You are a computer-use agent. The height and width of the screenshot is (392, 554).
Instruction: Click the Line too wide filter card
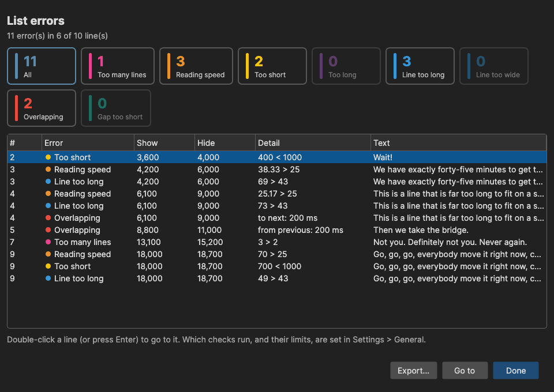493,66
